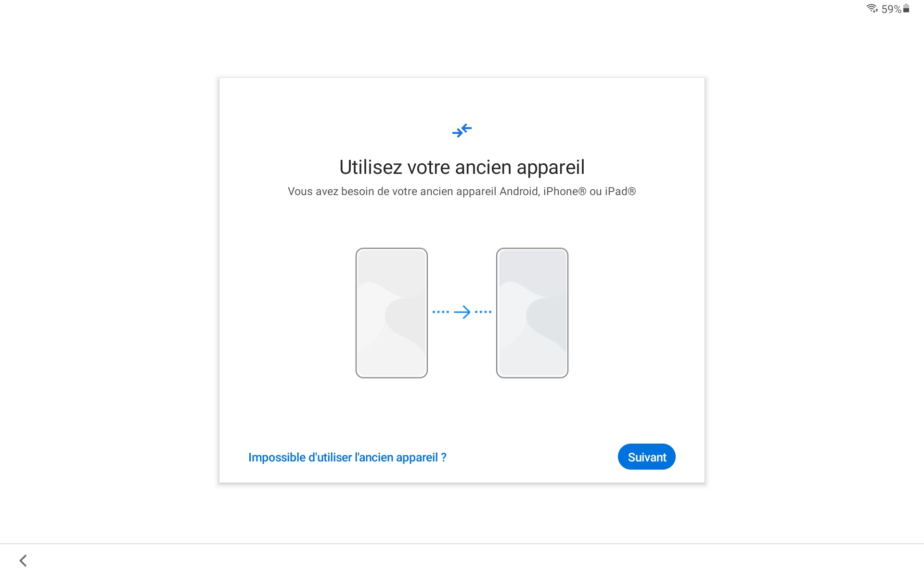Click the battery icon in the status bar
Image resolution: width=924 pixels, height=578 pixels.
[x=906, y=9]
